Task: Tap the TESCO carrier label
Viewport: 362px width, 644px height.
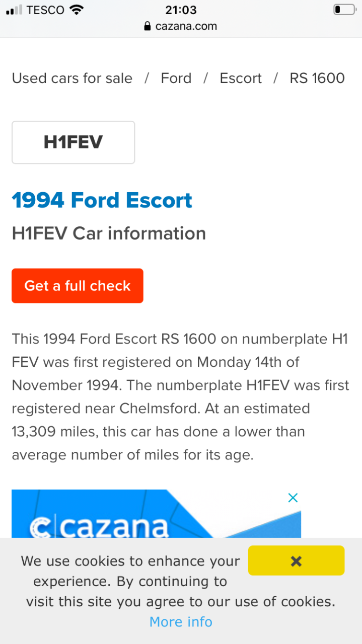Action: (x=45, y=10)
